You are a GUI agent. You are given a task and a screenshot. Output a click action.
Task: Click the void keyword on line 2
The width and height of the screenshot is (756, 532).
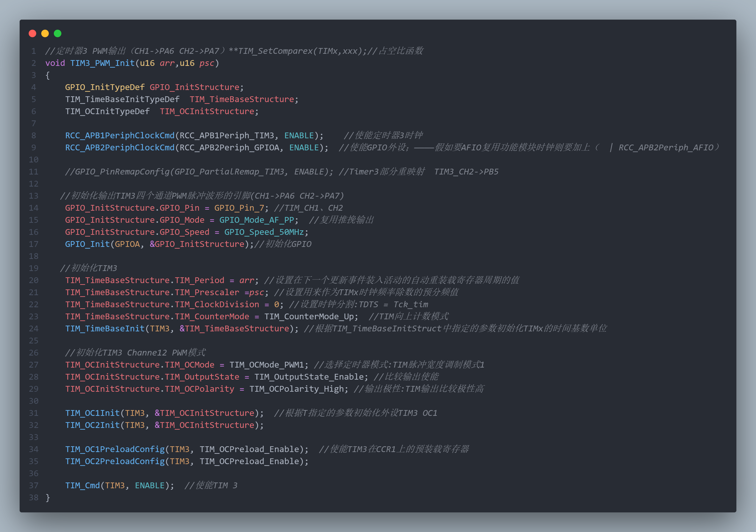point(55,63)
